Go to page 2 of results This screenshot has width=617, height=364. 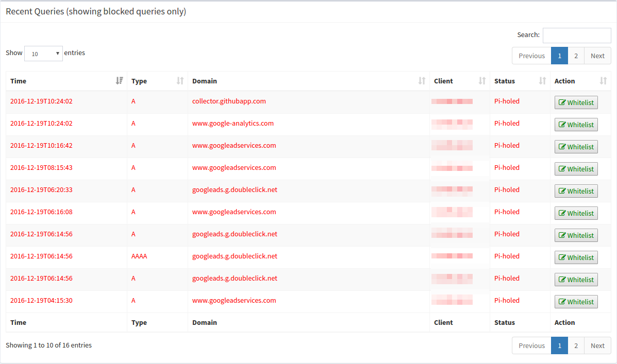pyautogui.click(x=576, y=56)
